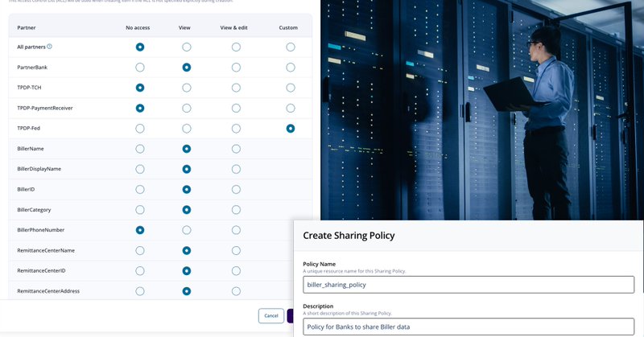This screenshot has width=644, height=337.
Task: Select View & edit for BillerPhoneNumber
Action: click(x=236, y=230)
